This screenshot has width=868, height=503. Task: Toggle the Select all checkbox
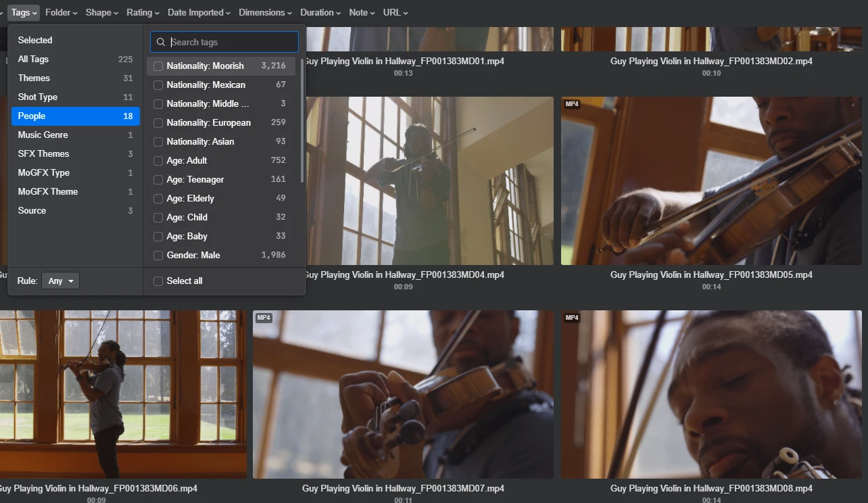point(158,281)
